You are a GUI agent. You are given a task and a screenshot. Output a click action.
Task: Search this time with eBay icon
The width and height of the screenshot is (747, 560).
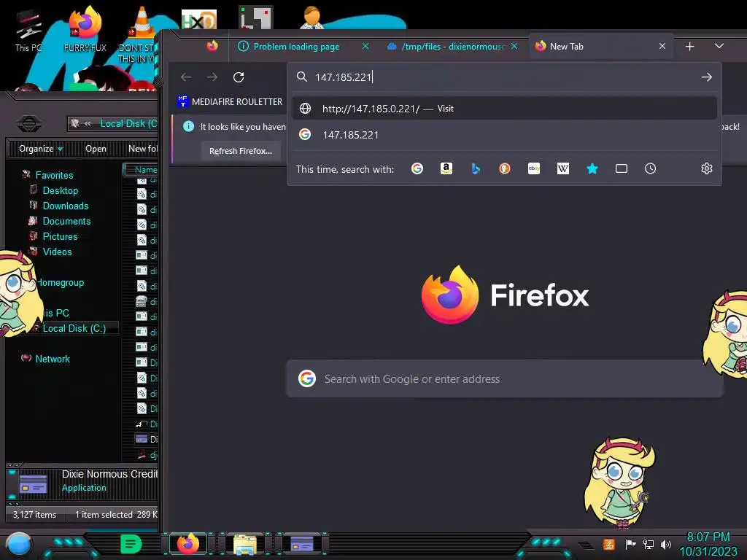pos(534,168)
